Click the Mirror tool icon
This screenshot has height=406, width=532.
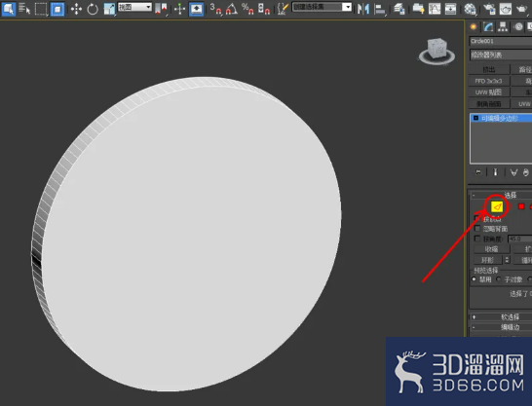[x=363, y=9]
